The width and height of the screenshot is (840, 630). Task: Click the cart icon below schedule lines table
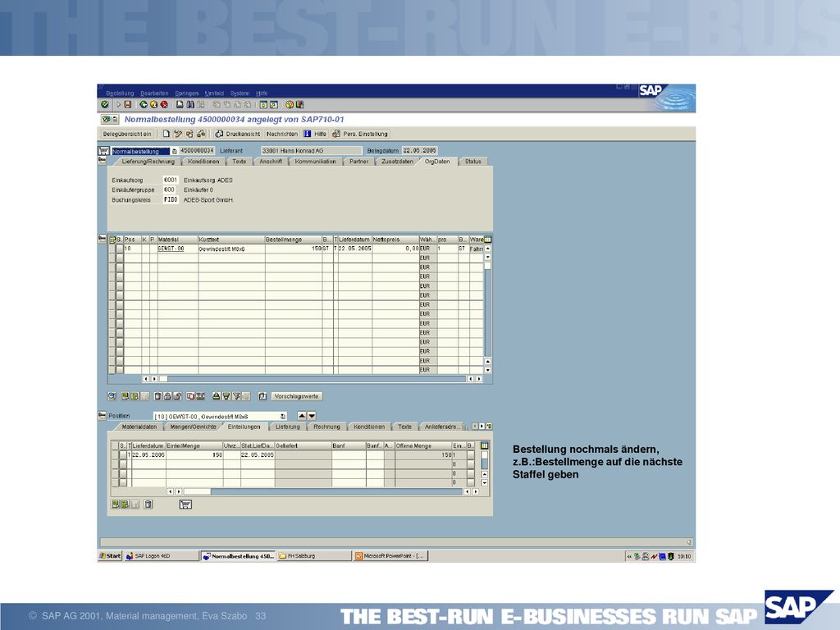point(185,504)
